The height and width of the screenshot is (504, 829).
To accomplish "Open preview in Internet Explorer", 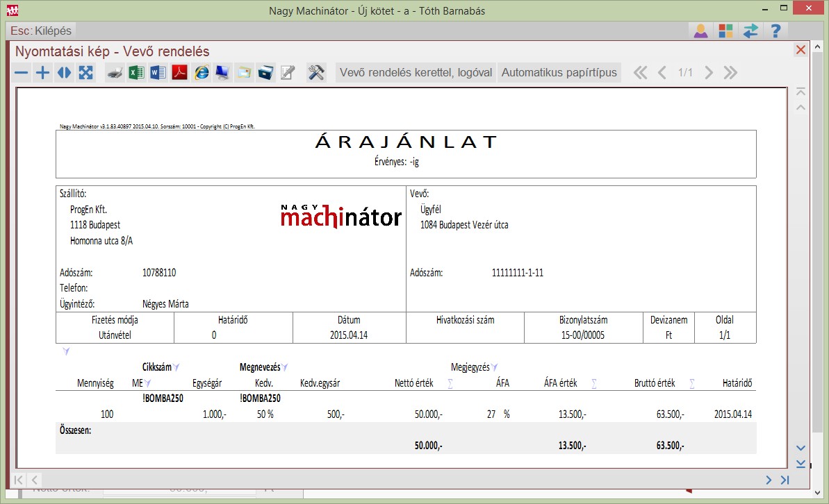I will coord(202,73).
